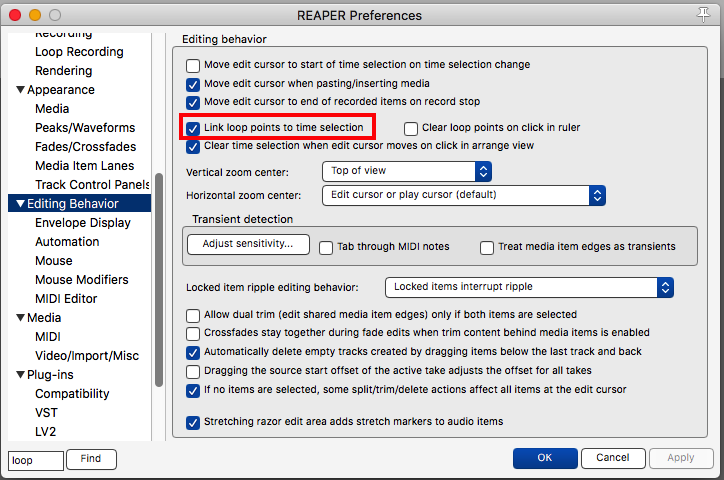This screenshot has width=724, height=480.
Task: Open Peaks/Waveforms settings page
Action: [x=85, y=127]
